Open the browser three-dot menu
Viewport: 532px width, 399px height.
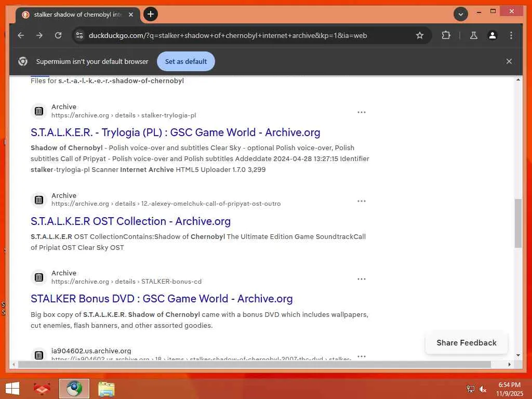(x=511, y=35)
